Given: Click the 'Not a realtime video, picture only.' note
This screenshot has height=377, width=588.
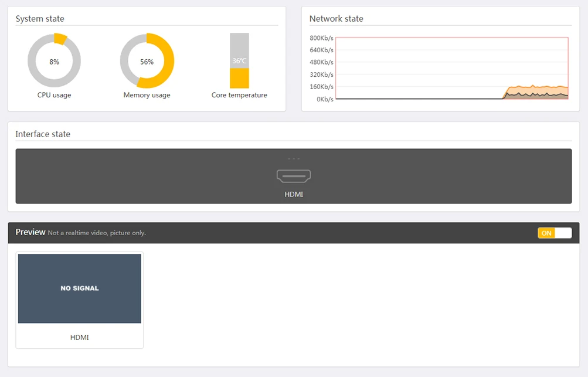Looking at the screenshot, I should [x=97, y=233].
